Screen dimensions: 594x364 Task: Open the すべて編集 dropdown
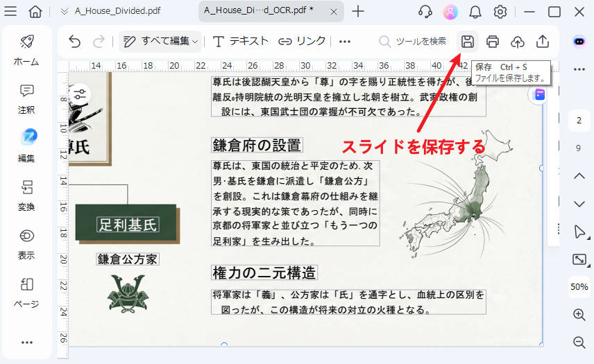point(160,41)
